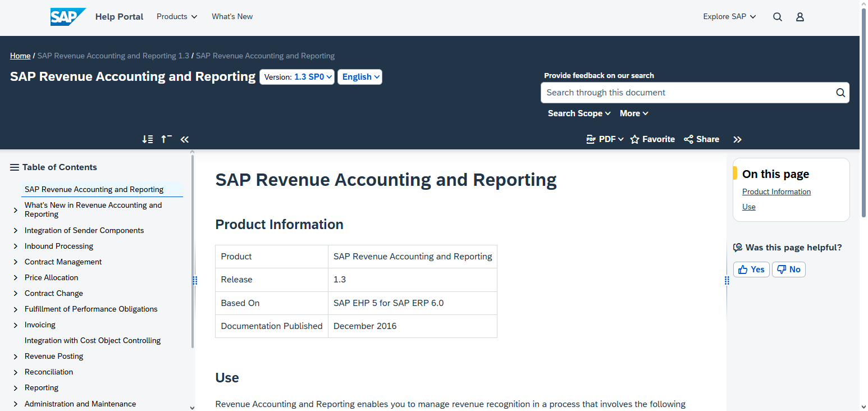The width and height of the screenshot is (868, 411).
Task: Click the expand all sections icon
Action: [x=147, y=139]
